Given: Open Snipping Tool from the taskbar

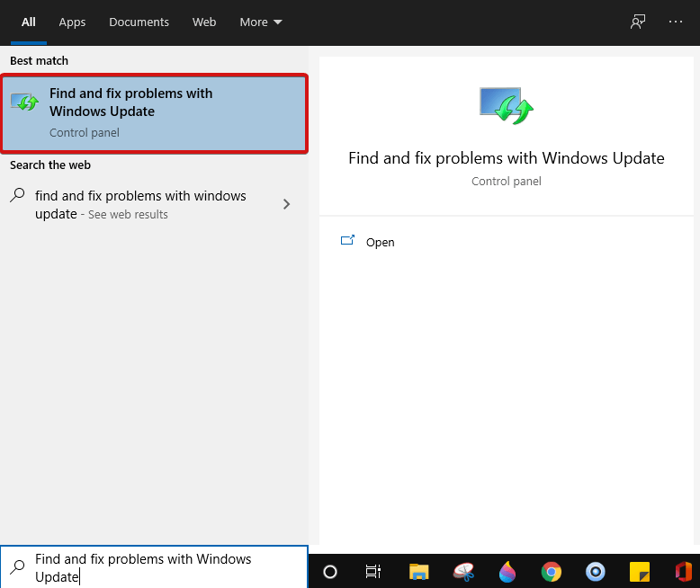Looking at the screenshot, I should point(463,572).
